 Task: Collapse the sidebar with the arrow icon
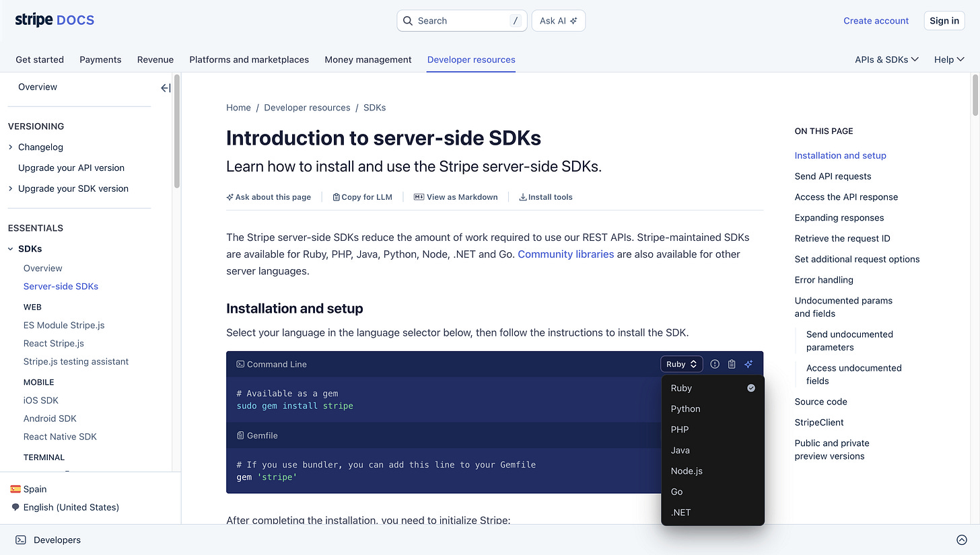(166, 87)
